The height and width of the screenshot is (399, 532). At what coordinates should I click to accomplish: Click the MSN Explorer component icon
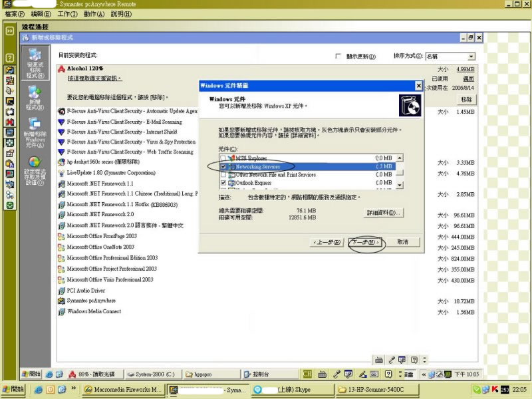[231, 158]
